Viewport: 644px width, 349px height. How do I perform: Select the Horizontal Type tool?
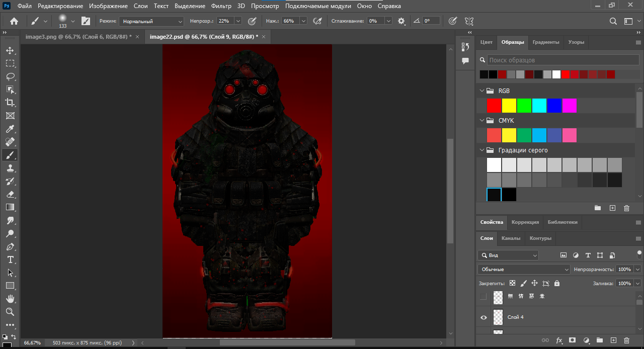[10, 259]
